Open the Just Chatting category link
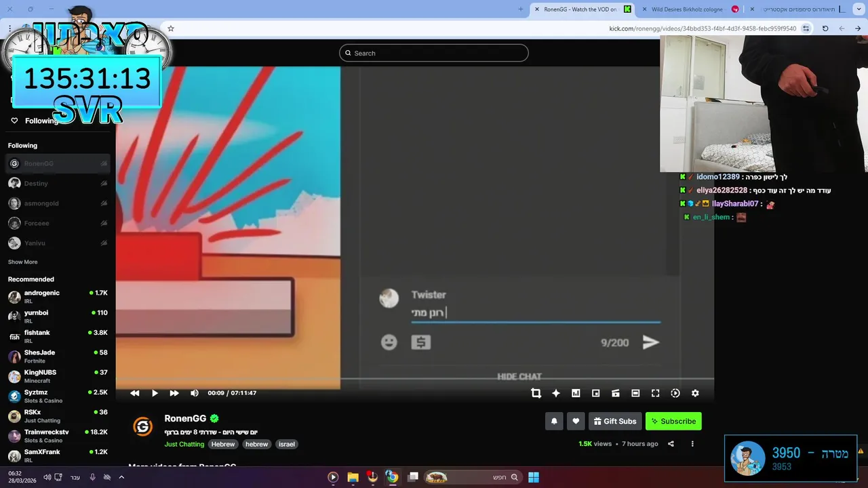868x488 pixels. pos(184,444)
